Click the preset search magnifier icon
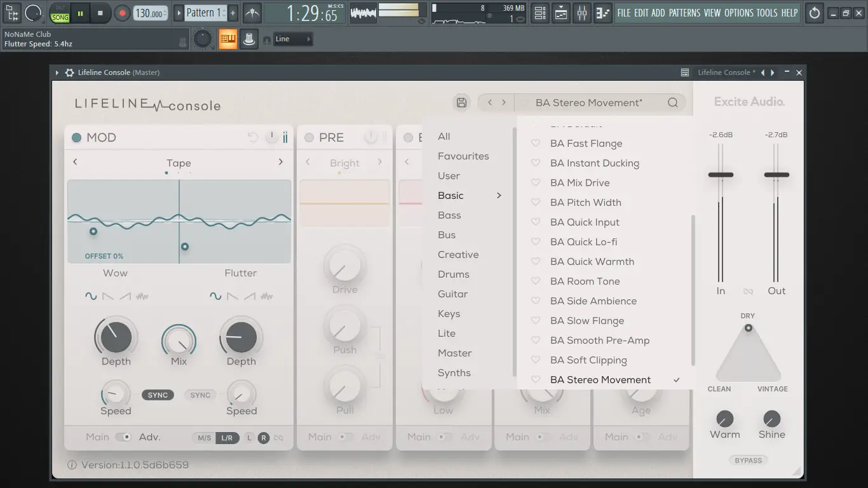The image size is (868, 488). point(672,102)
